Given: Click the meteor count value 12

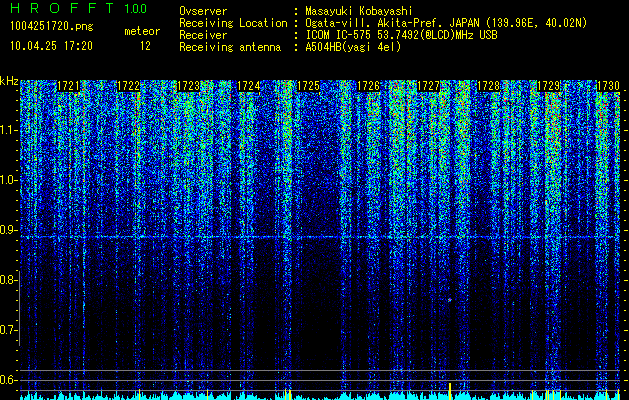Looking at the screenshot, I should pos(145,46).
